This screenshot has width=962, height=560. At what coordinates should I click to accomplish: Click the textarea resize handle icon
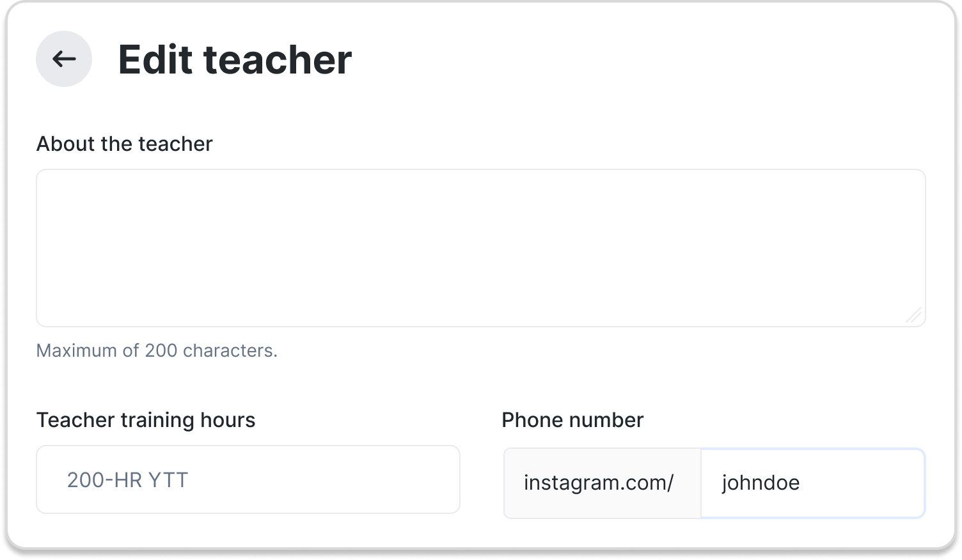click(x=914, y=315)
